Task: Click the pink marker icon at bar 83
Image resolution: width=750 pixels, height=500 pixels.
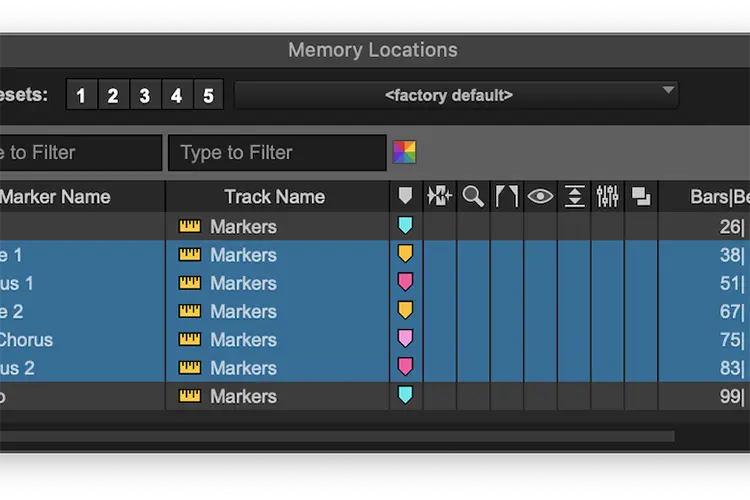Action: click(x=405, y=367)
